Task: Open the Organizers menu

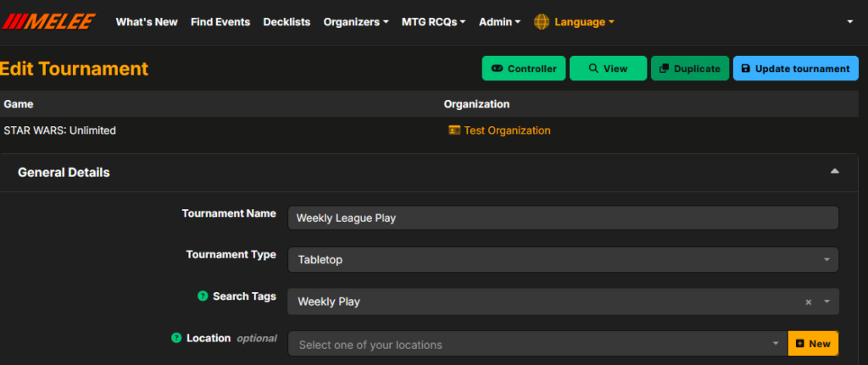Action: point(356,22)
